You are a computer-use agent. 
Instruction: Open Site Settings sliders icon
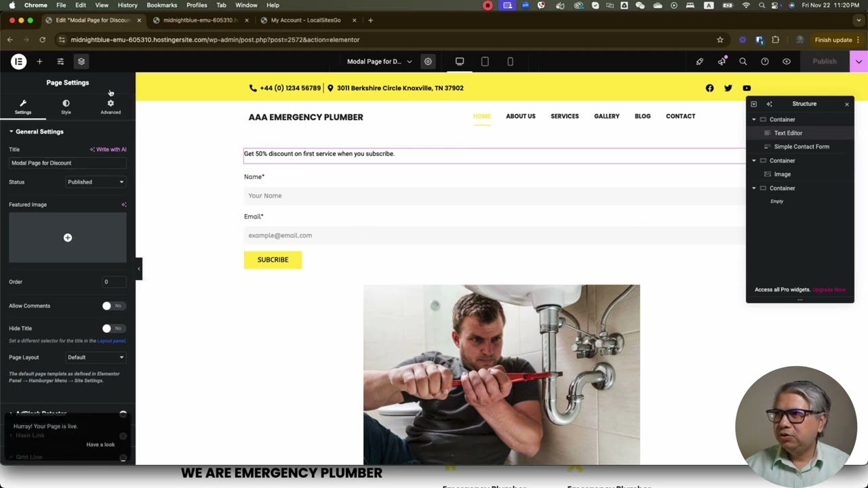click(60, 62)
